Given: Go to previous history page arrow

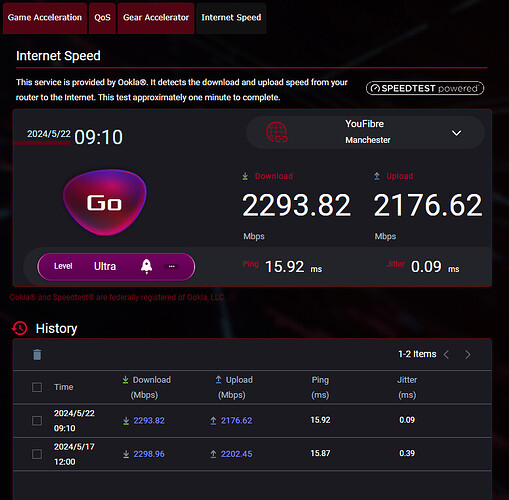Looking at the screenshot, I should click(x=447, y=354).
